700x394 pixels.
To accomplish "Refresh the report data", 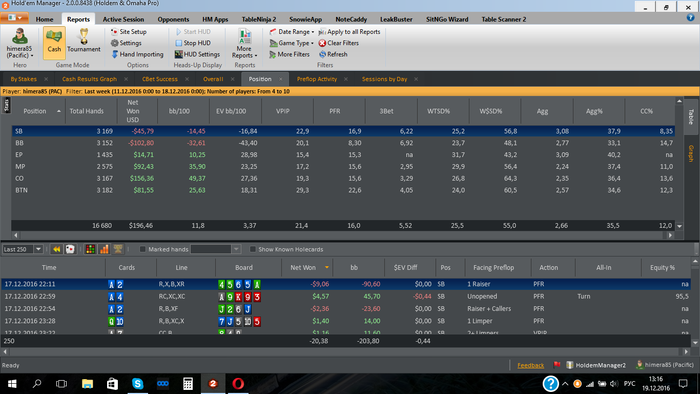I will [333, 54].
